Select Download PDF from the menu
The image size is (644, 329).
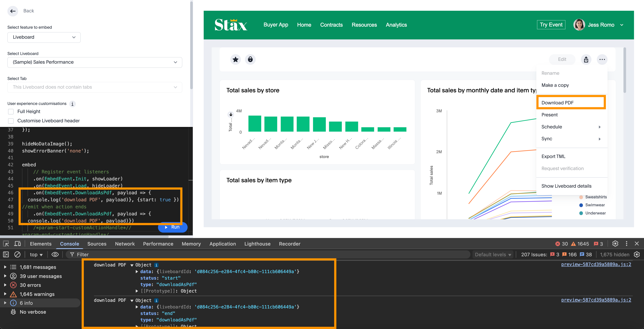(x=557, y=103)
